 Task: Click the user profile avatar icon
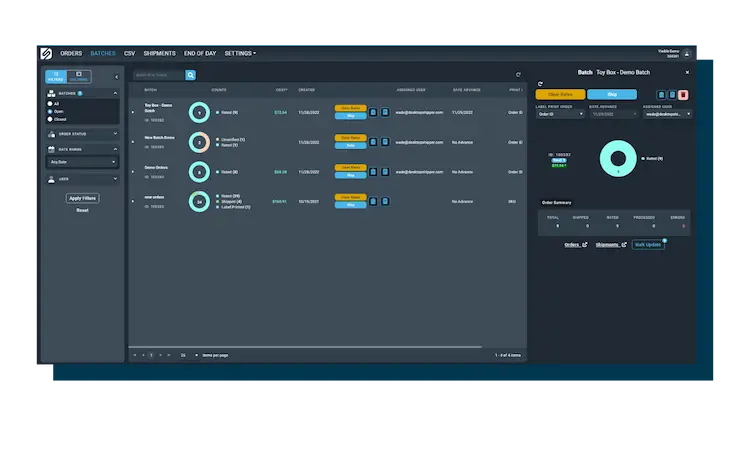point(686,54)
